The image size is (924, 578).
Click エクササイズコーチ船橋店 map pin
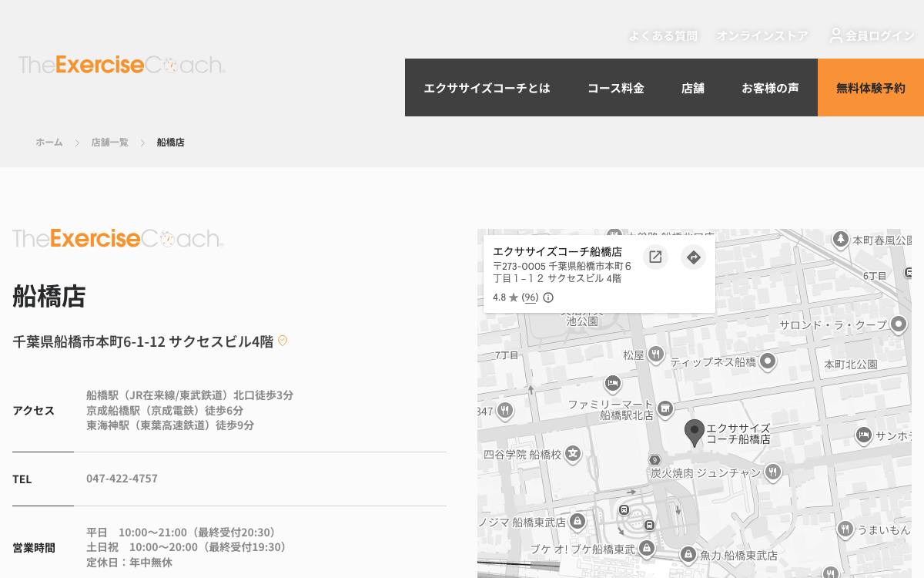tap(695, 433)
